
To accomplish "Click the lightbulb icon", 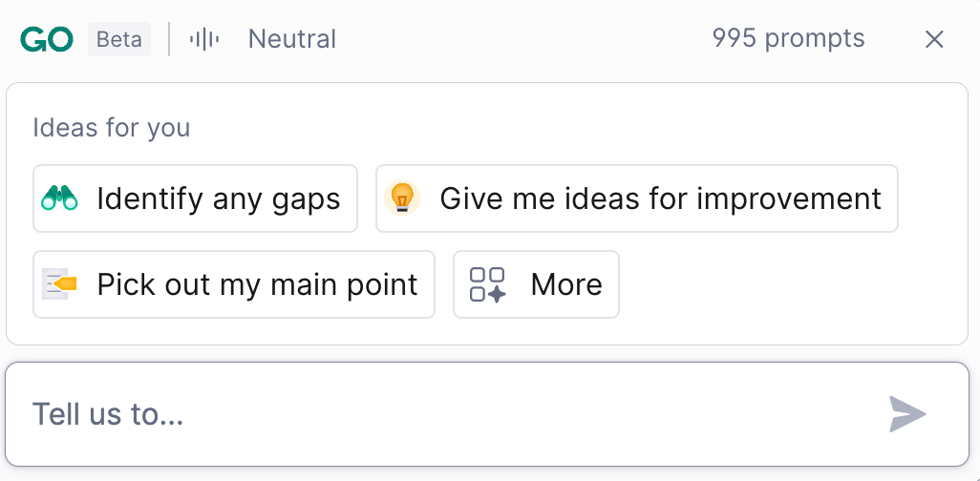I will point(402,199).
